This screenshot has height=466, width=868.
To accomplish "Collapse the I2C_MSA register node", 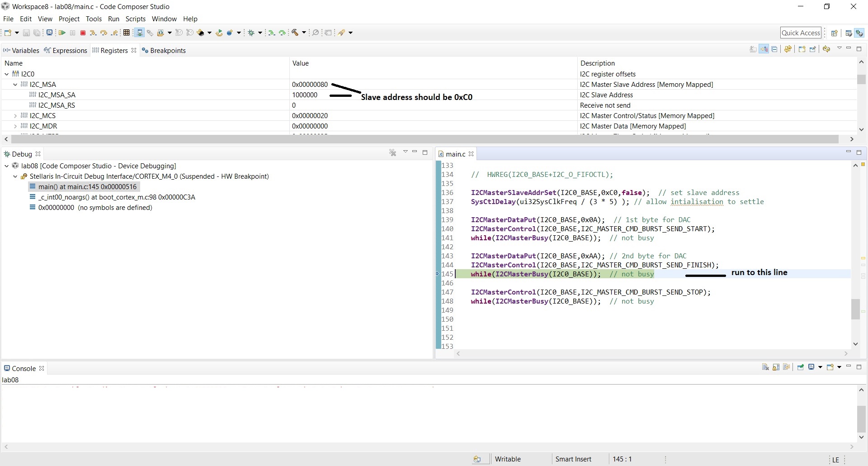I will (15, 85).
